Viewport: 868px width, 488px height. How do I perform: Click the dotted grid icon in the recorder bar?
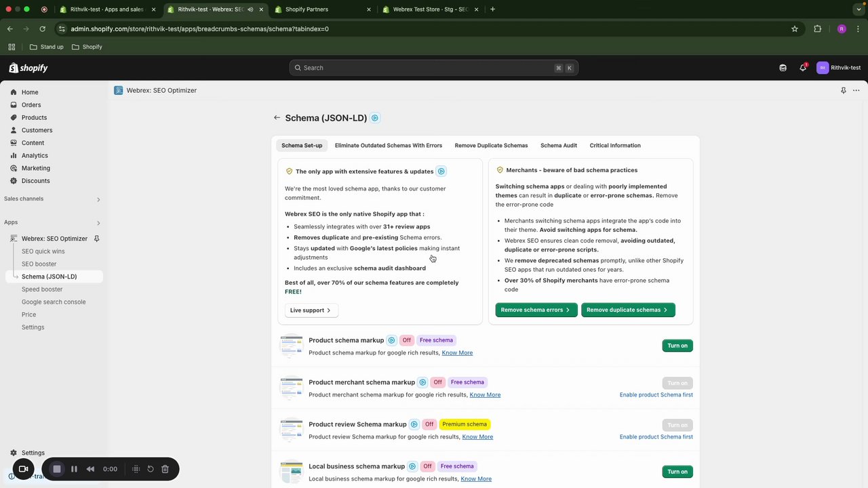pos(136,469)
